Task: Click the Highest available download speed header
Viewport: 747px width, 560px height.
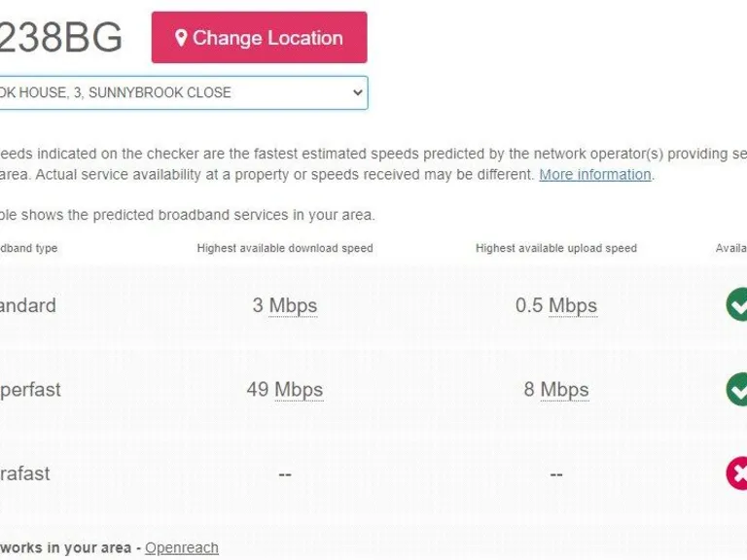Action: click(x=284, y=248)
